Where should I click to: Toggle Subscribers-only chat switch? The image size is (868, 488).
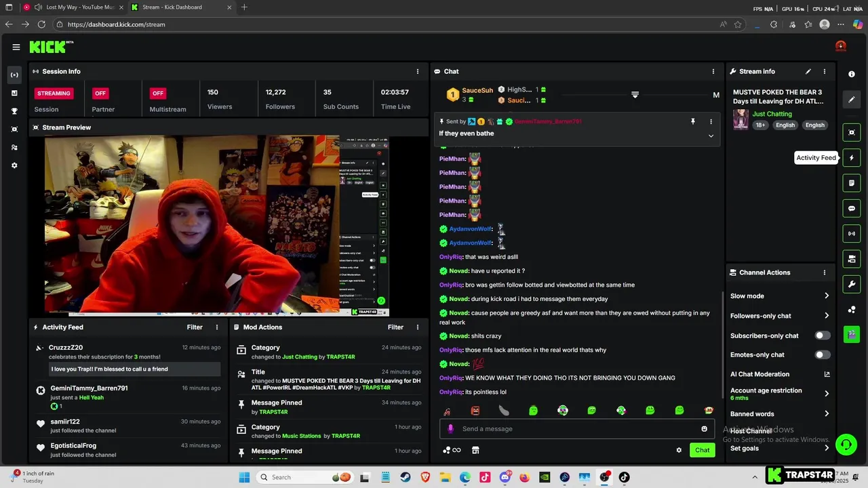tap(822, 335)
